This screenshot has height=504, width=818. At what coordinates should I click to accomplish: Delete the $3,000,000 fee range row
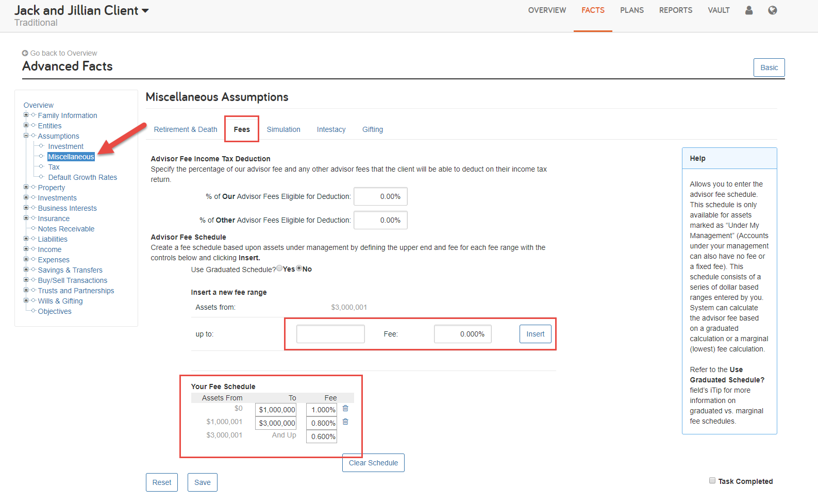coord(345,422)
